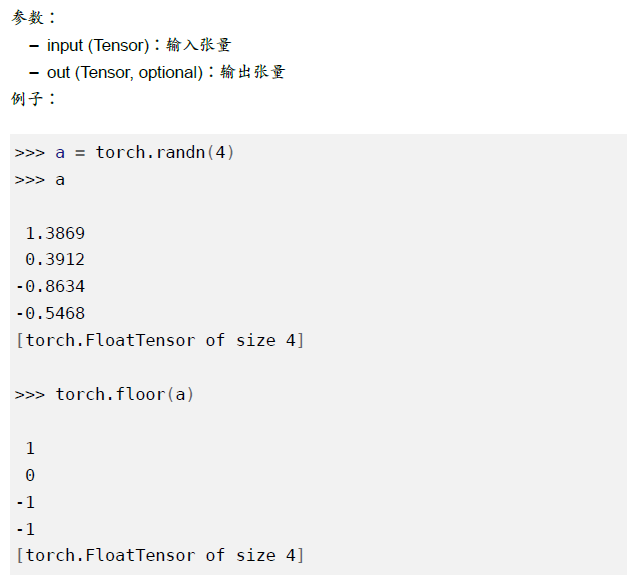Viewport: 635px width, 580px height.
Task: Click the first -1 floor result
Action: (x=26, y=502)
